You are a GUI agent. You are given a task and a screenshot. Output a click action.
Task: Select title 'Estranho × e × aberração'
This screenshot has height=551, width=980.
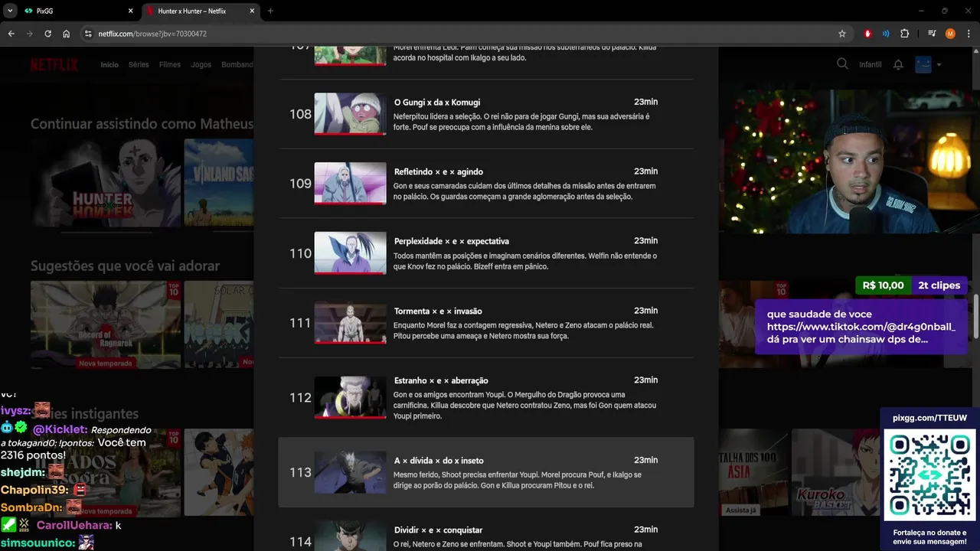point(441,380)
